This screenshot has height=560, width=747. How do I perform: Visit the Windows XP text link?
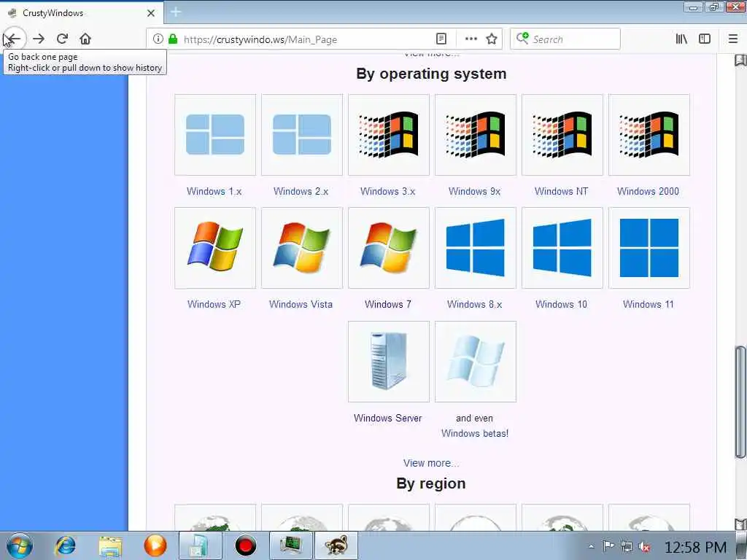pyautogui.click(x=214, y=304)
